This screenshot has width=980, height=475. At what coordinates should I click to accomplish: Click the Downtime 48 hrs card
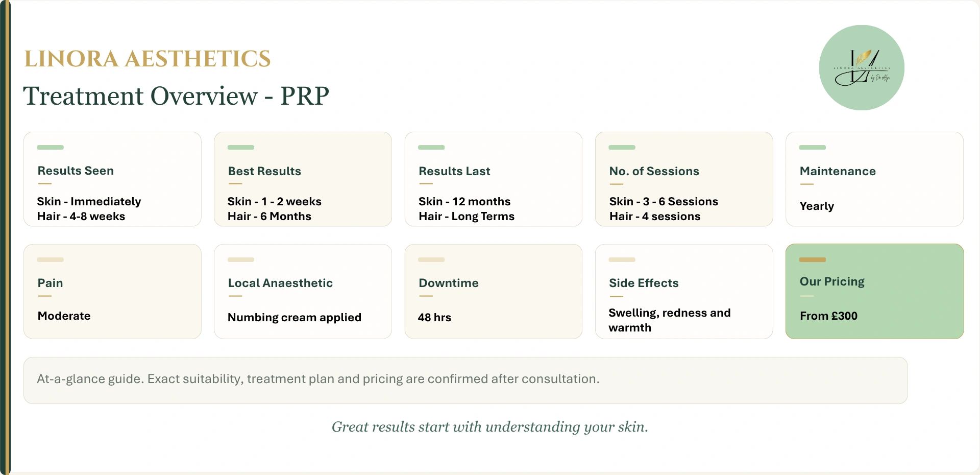[x=493, y=291]
